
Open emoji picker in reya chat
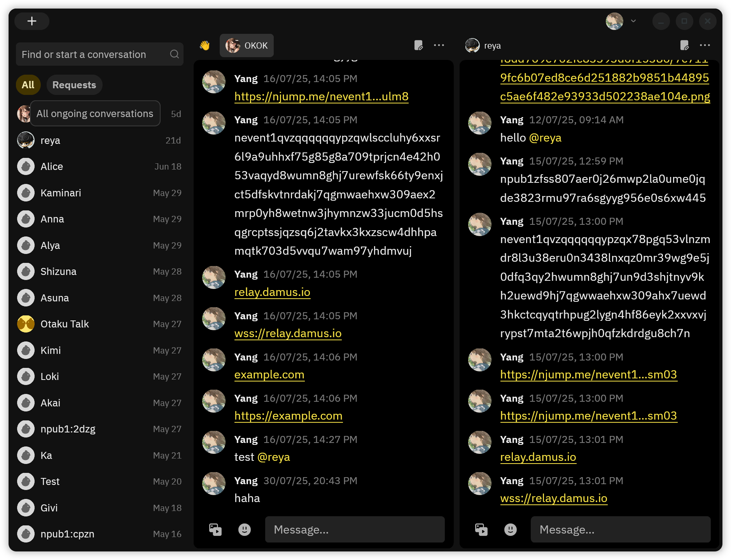[511, 530]
